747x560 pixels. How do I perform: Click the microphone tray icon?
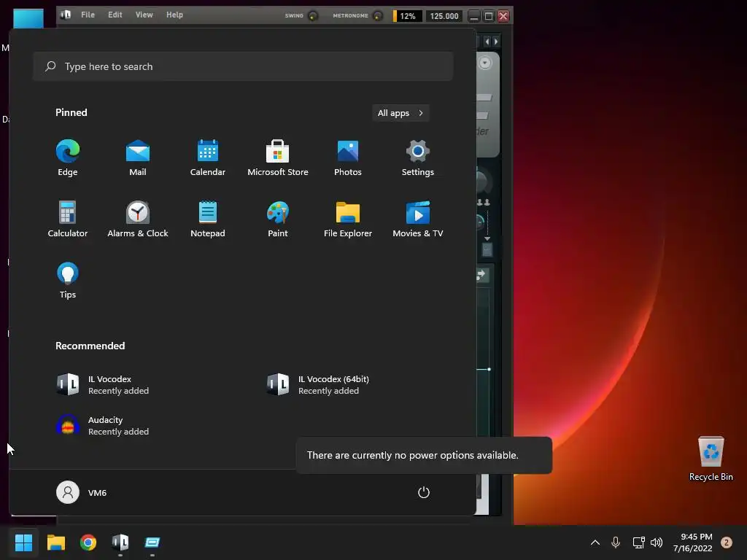[616, 542]
